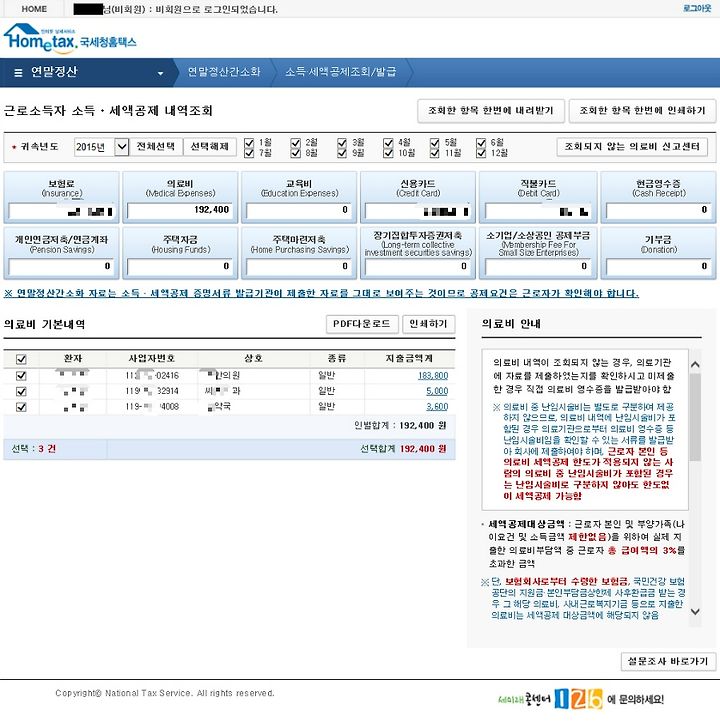This screenshot has height=728, width=720.
Task: Open the 현금영수증 (Cash Receipt) category
Action: point(658,197)
